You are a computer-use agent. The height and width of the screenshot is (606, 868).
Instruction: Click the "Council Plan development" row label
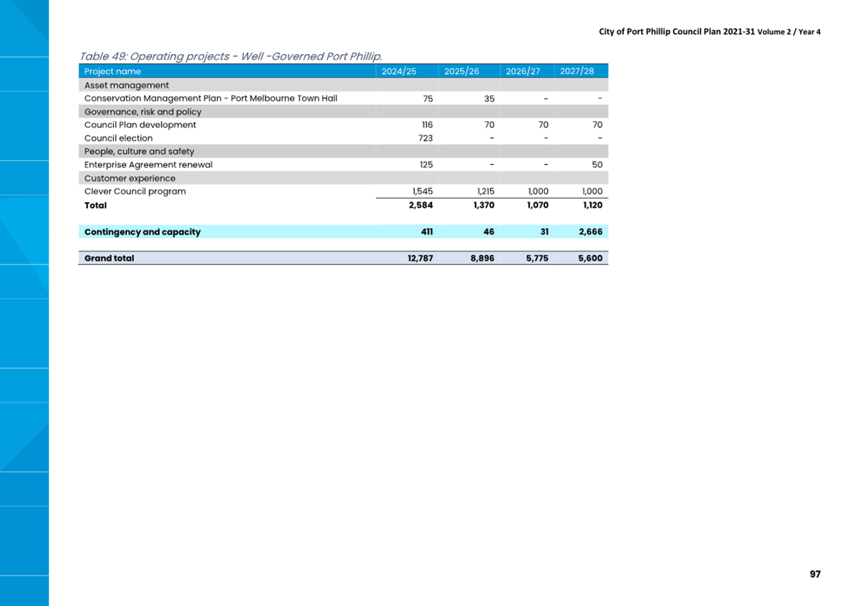[140, 125]
